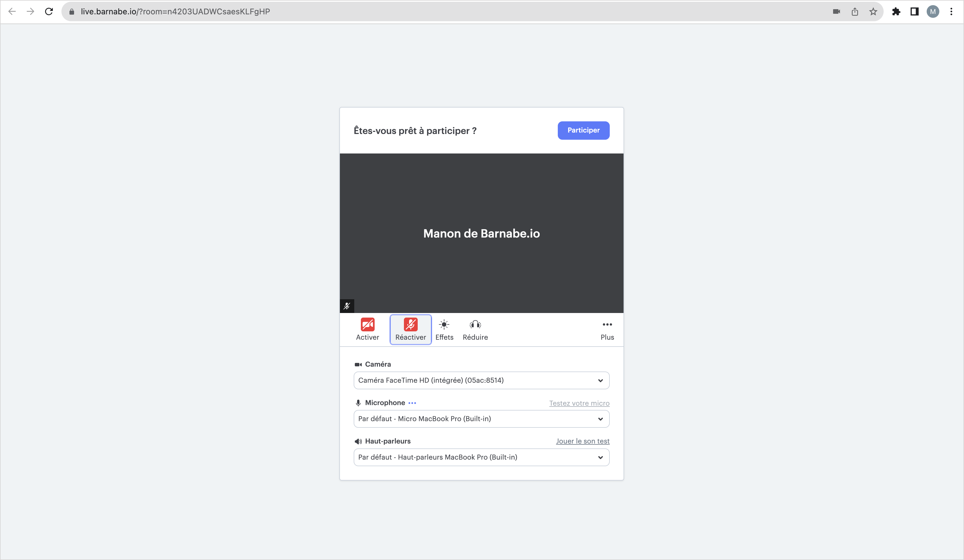Image resolution: width=964 pixels, height=560 pixels.
Task: Click the Testez votre micro link
Action: (579, 403)
